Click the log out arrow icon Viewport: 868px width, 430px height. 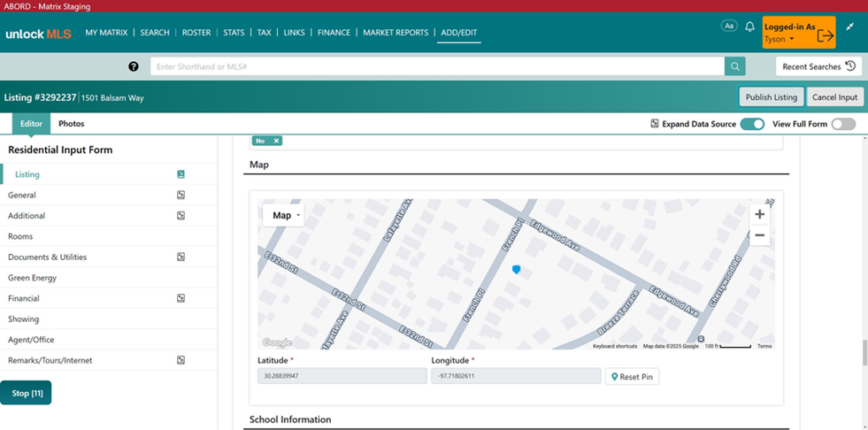click(825, 35)
